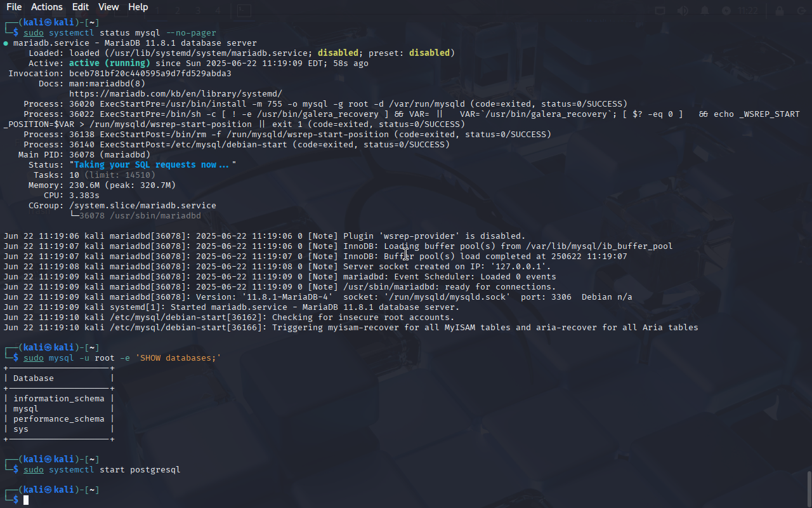Click the invocation ID bceb781bf20c440595a9d7fd529abda3
812x508 pixels.
click(x=150, y=74)
